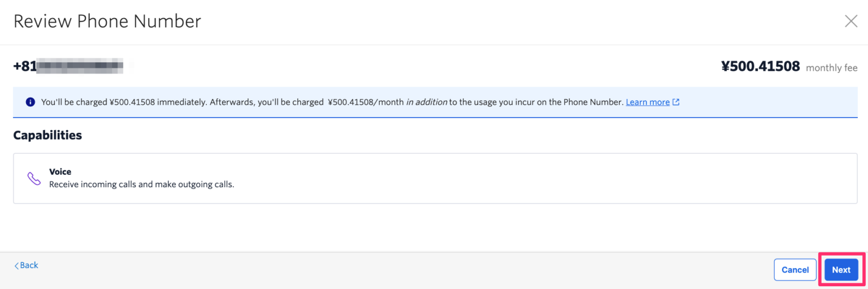Click the 'Review Phone Number' dialog title

pos(107,21)
